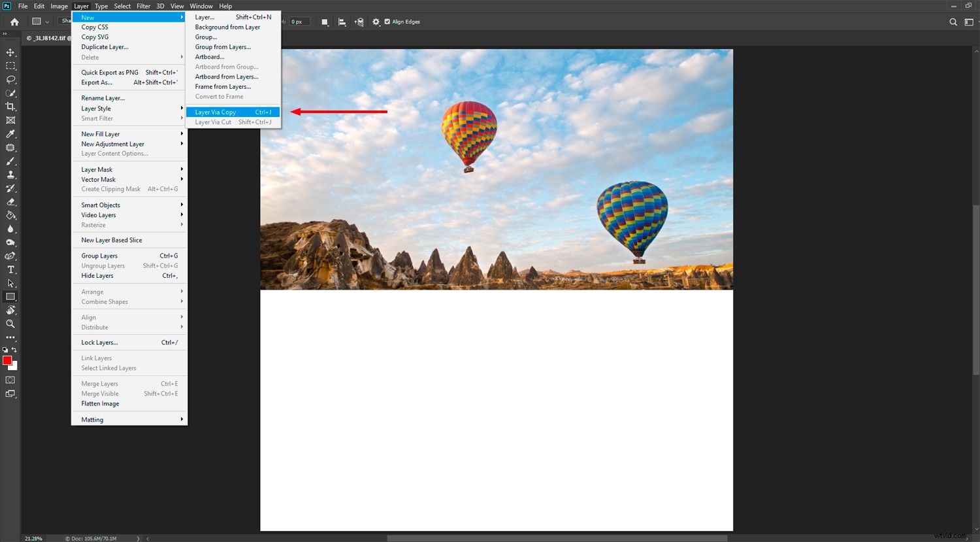Open the geometry options gear dropdown
The height and width of the screenshot is (542, 980).
[376, 22]
